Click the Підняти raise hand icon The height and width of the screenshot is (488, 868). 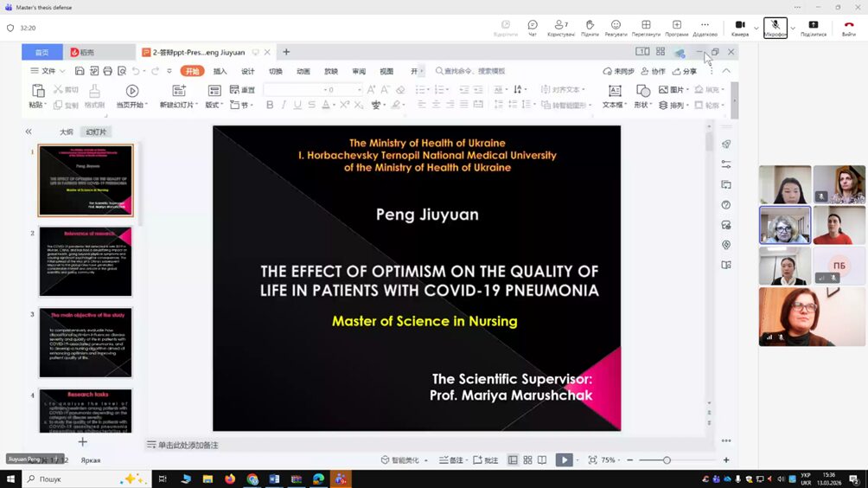click(590, 25)
